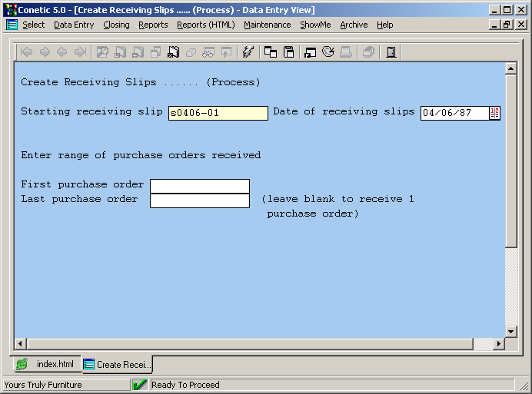The height and width of the screenshot is (394, 532).
Task: Click the diskette save toolbar icon
Action: (289, 52)
